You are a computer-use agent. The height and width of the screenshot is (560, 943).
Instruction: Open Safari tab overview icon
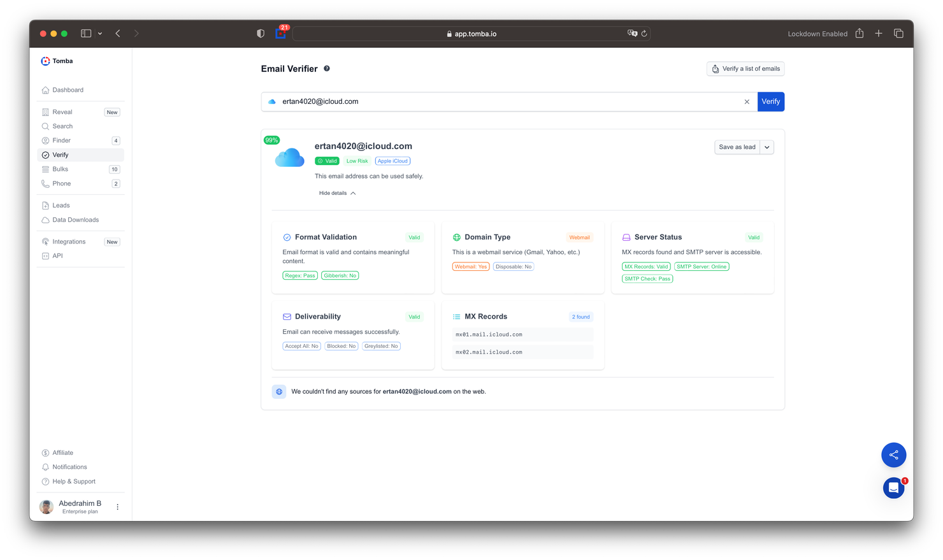point(898,34)
